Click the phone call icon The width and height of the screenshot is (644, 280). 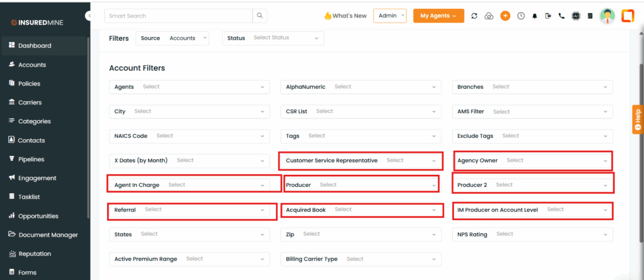(562, 16)
